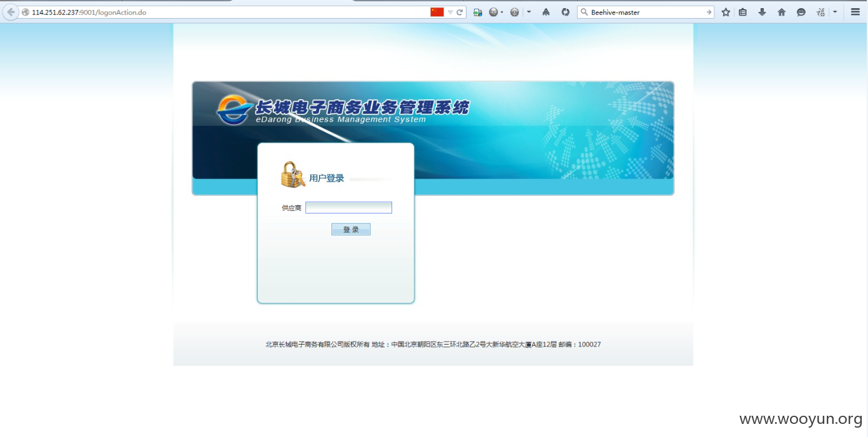Click the footer copyright address text
Screen dimensions: 868x437
click(x=433, y=345)
